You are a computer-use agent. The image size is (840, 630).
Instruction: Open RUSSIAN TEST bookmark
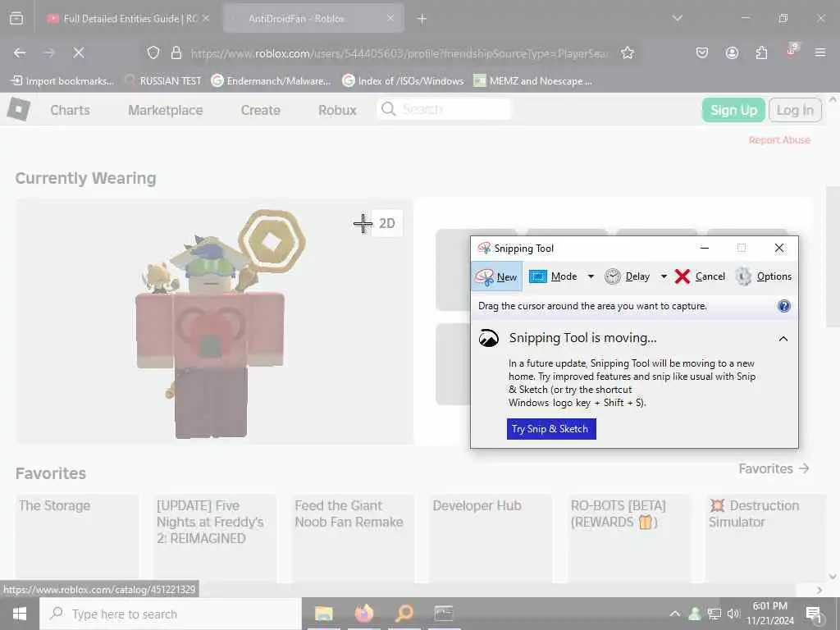click(163, 81)
